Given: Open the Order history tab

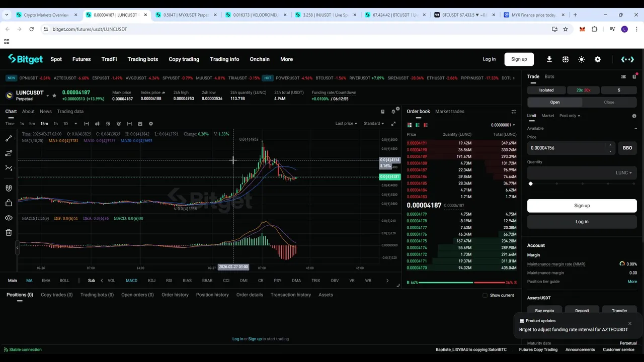Looking at the screenshot, I should click(x=175, y=295).
